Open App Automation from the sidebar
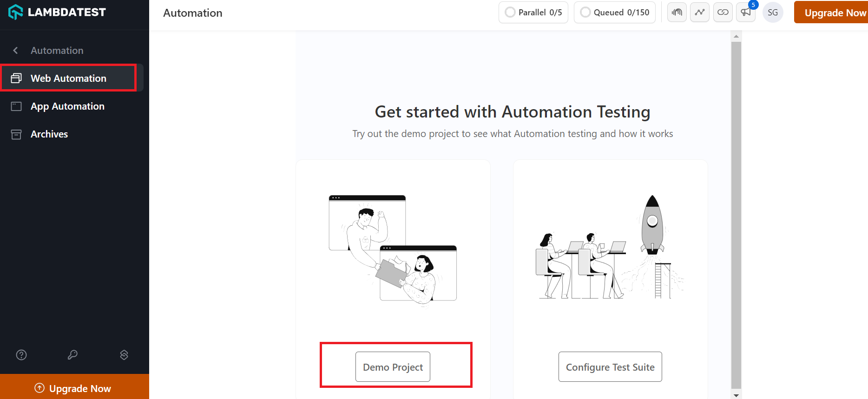This screenshot has width=868, height=399. 67,106
